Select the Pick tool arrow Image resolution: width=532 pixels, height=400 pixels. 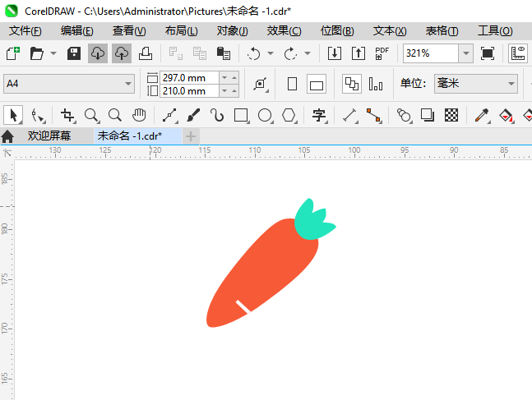point(13,115)
